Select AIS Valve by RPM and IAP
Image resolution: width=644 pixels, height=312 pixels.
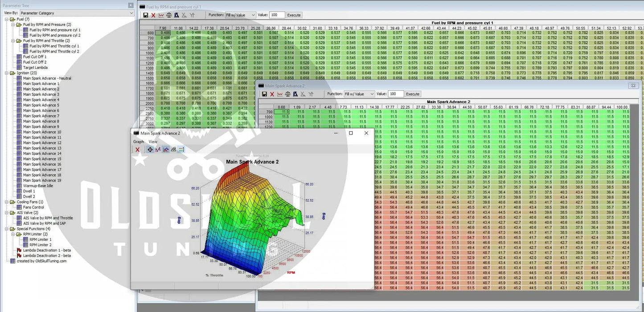coord(45,223)
